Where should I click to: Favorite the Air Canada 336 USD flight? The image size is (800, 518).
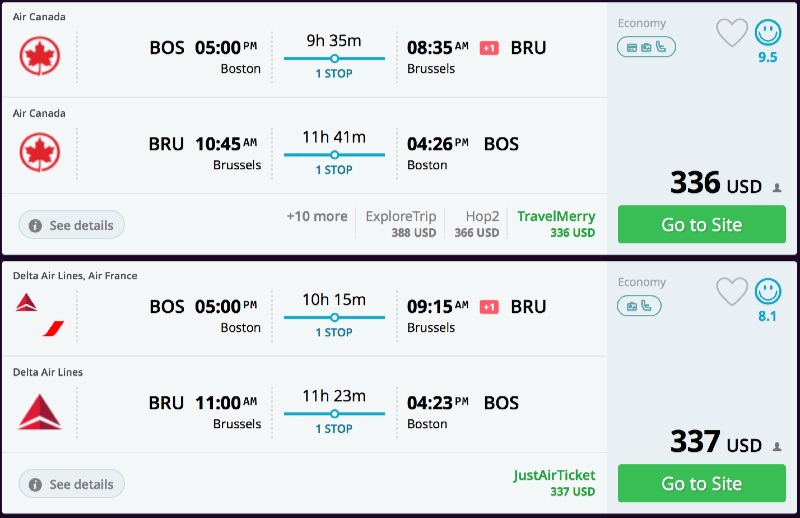(x=732, y=33)
